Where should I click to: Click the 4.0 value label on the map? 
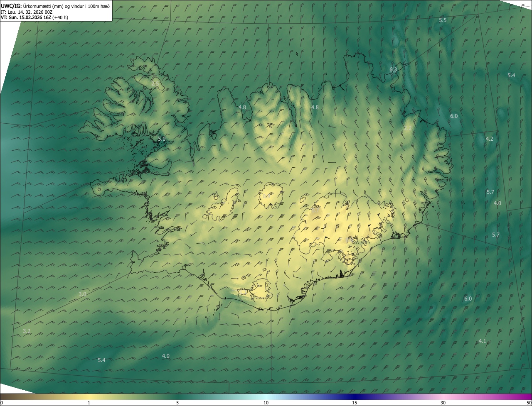[x=497, y=203]
